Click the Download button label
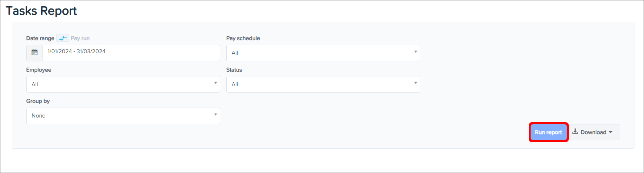 pos(593,132)
